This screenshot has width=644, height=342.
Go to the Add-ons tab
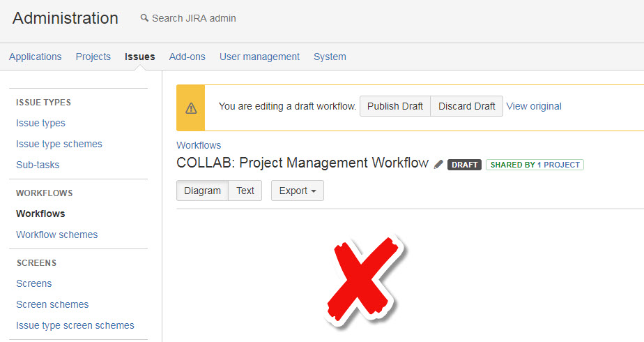click(187, 57)
